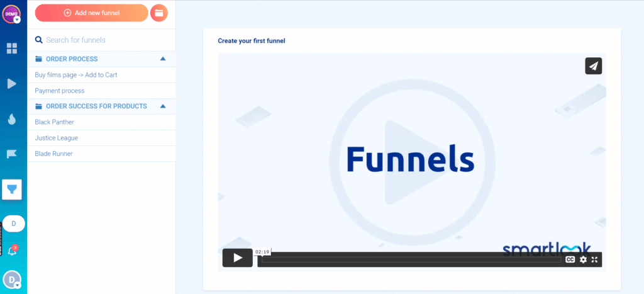
Task: Collapse ORDER SUCCESS FOR PRODUCTS folder arrow
Action: point(163,106)
